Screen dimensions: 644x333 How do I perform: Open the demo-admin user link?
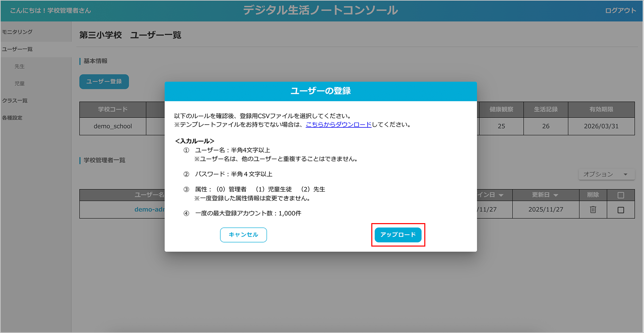[150, 209]
